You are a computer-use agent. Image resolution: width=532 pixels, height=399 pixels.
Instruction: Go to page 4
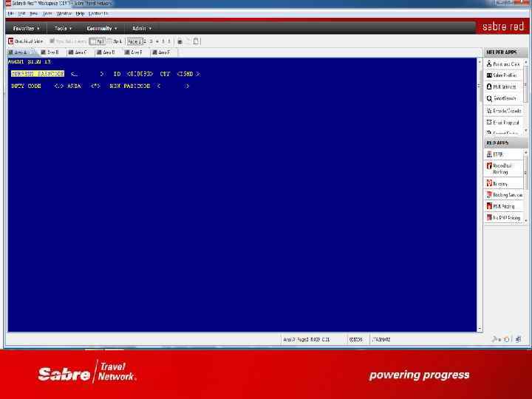[x=157, y=41]
